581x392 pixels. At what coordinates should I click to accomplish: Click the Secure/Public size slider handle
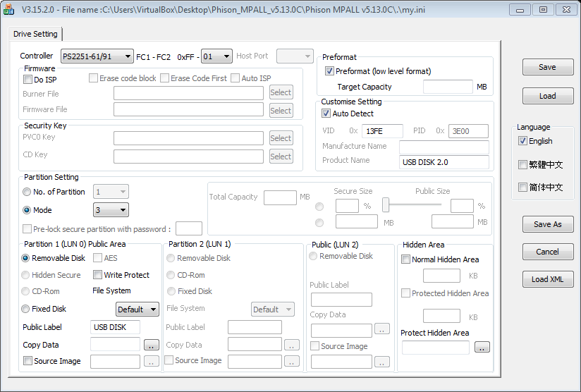pos(386,204)
